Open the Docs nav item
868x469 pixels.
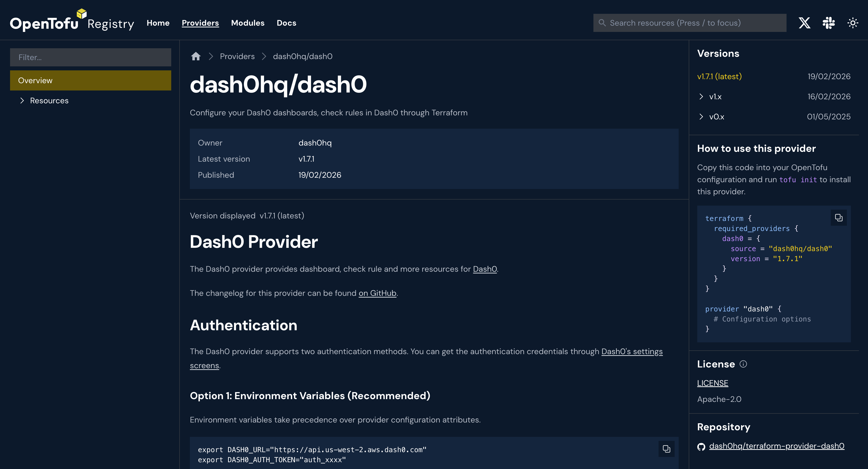286,23
